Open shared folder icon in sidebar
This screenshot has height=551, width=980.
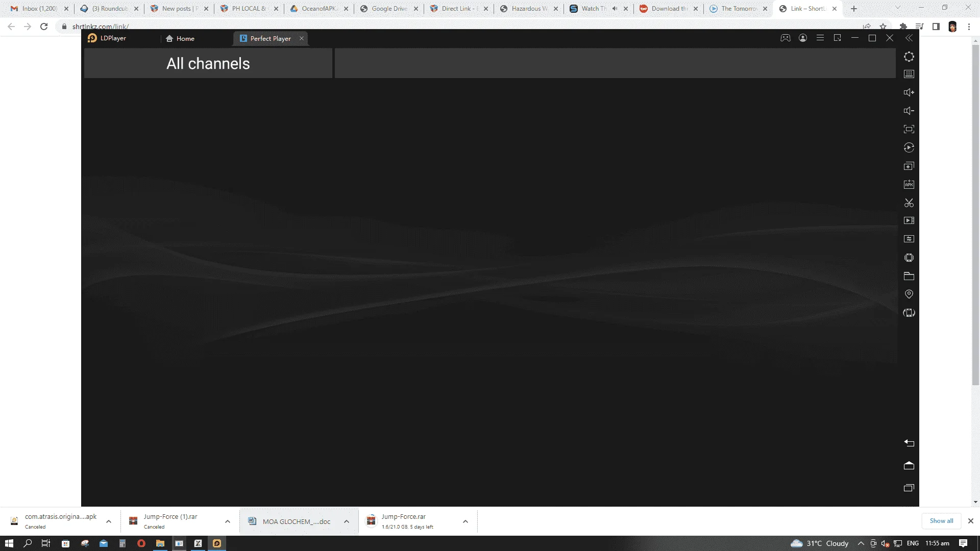tap(909, 276)
